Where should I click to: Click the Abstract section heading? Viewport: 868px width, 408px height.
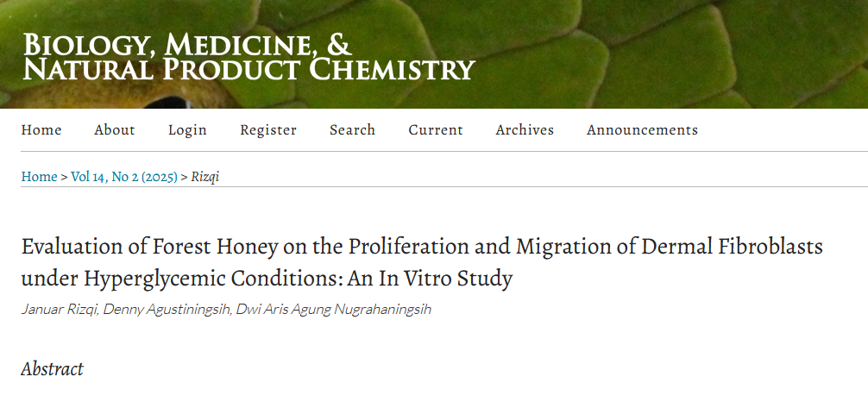click(53, 369)
